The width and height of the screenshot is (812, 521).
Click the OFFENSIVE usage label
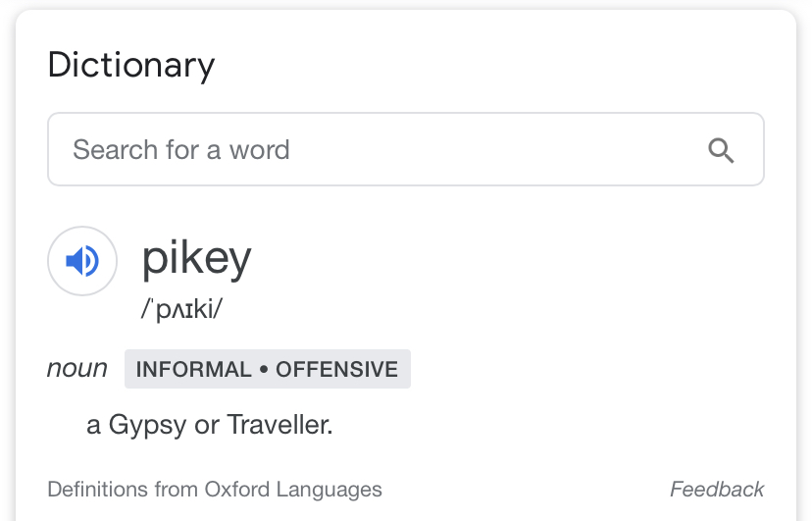336,369
